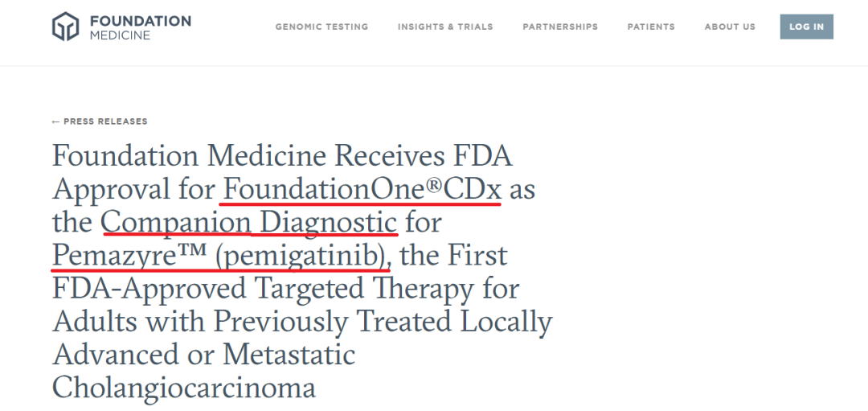Open the Genomic Testing menu
Viewport: 868px width, 411px height.
(321, 27)
